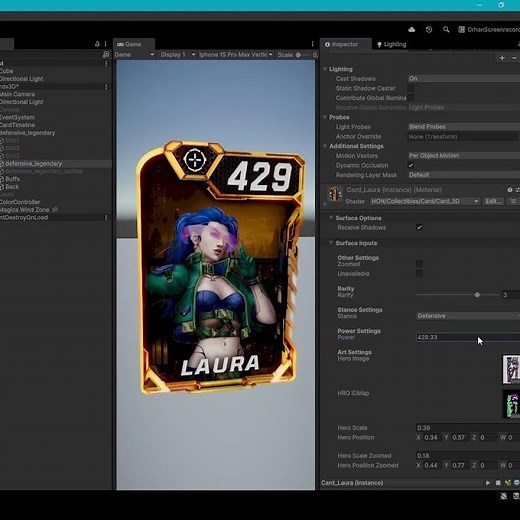Select CardTimeline in the Hierarchy
The image size is (520, 520).
(x=17, y=125)
